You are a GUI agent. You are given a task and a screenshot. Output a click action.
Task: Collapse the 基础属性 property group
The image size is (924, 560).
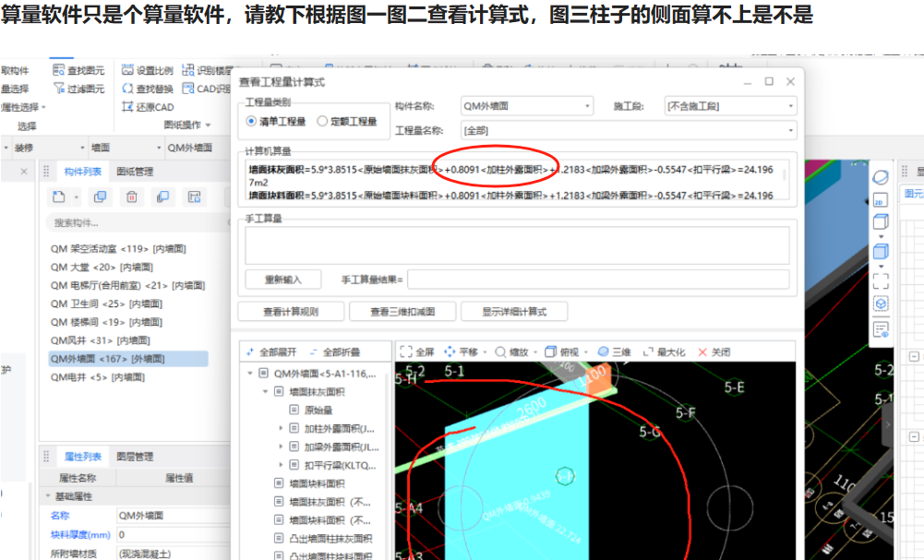48,495
